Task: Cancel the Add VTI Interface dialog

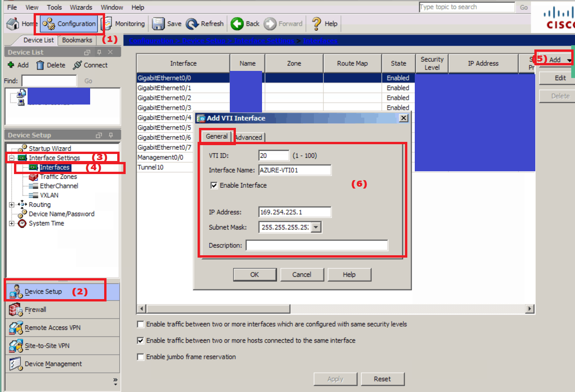Action: click(x=302, y=274)
